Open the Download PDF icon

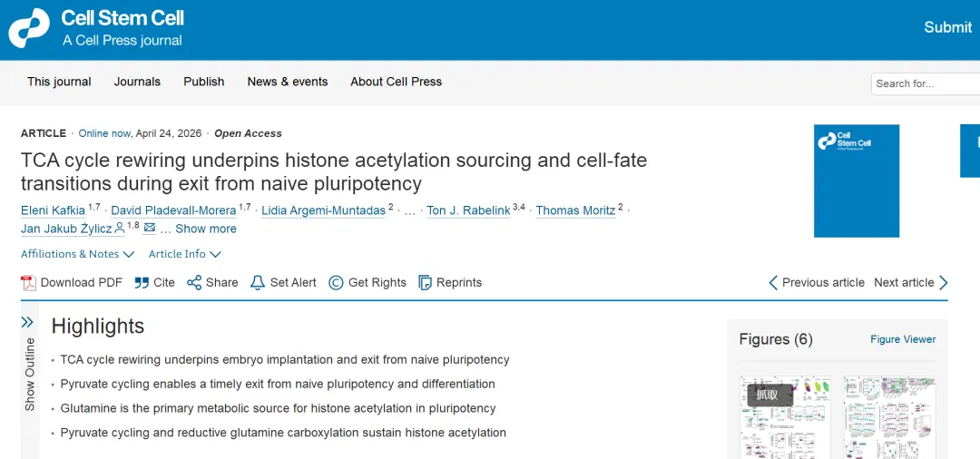pos(29,283)
